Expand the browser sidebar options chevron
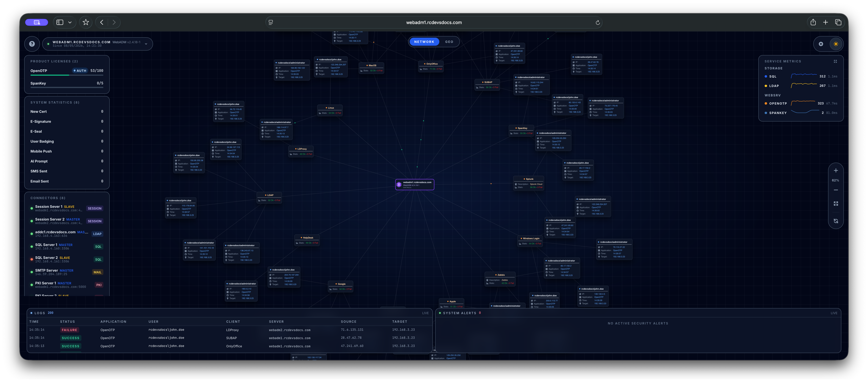 (70, 22)
